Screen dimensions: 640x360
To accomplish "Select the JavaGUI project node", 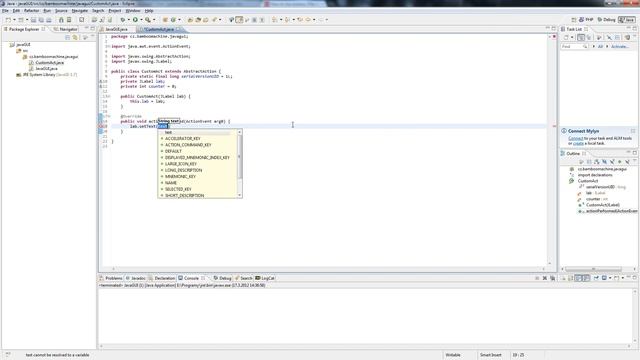I will click(20, 44).
